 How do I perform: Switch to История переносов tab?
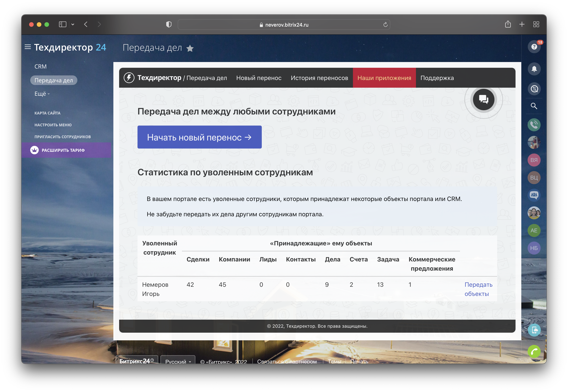(x=319, y=78)
